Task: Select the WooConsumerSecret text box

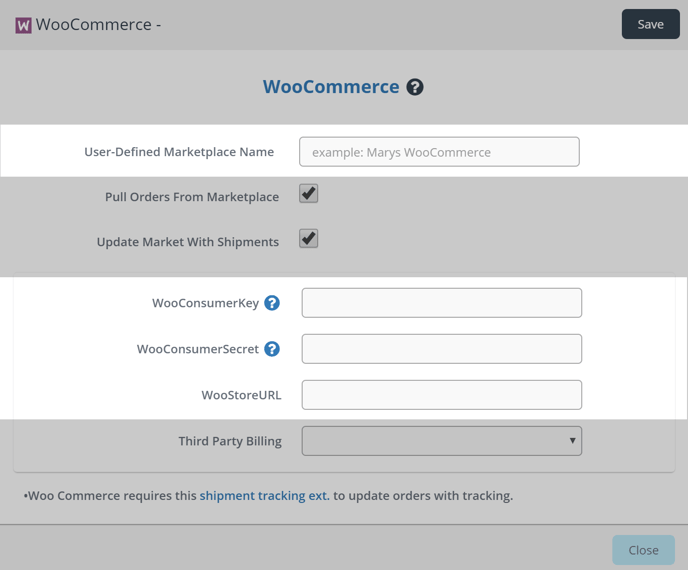Action: click(441, 349)
